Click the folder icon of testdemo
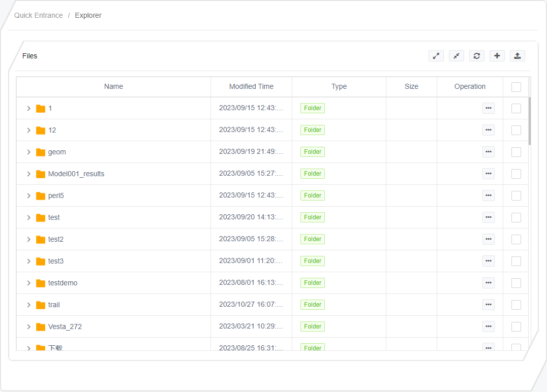Screen dimensions: 547x392 click(41, 283)
